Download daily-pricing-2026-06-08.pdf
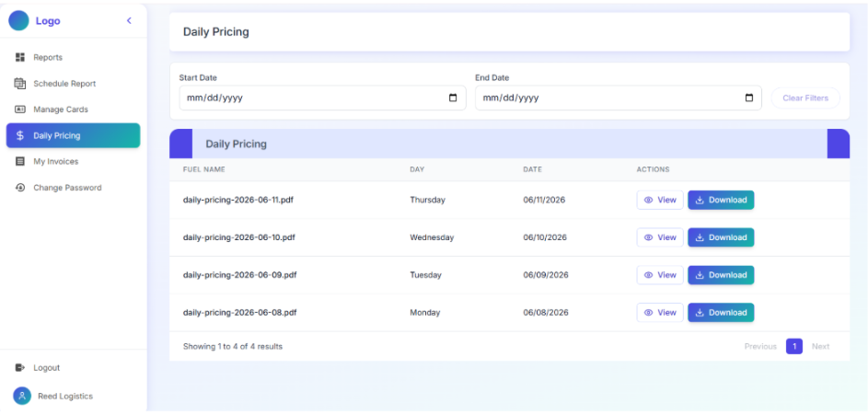This screenshot has width=868, height=415. tap(721, 313)
